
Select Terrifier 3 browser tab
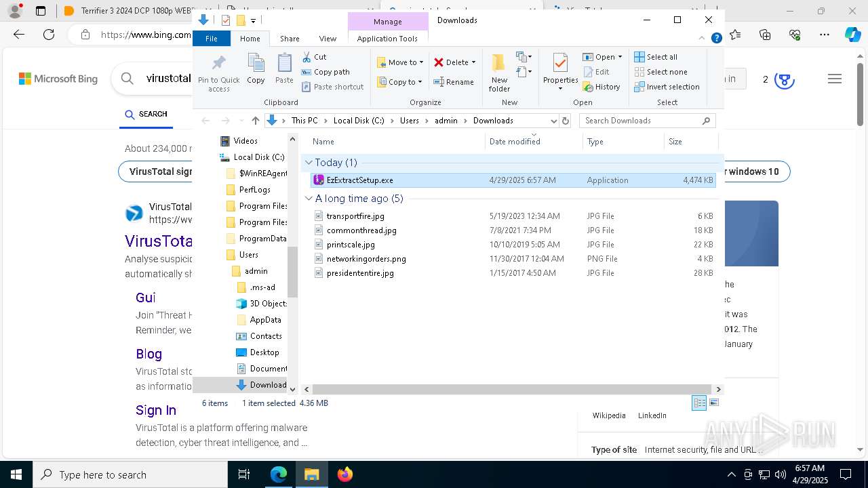coord(126,11)
